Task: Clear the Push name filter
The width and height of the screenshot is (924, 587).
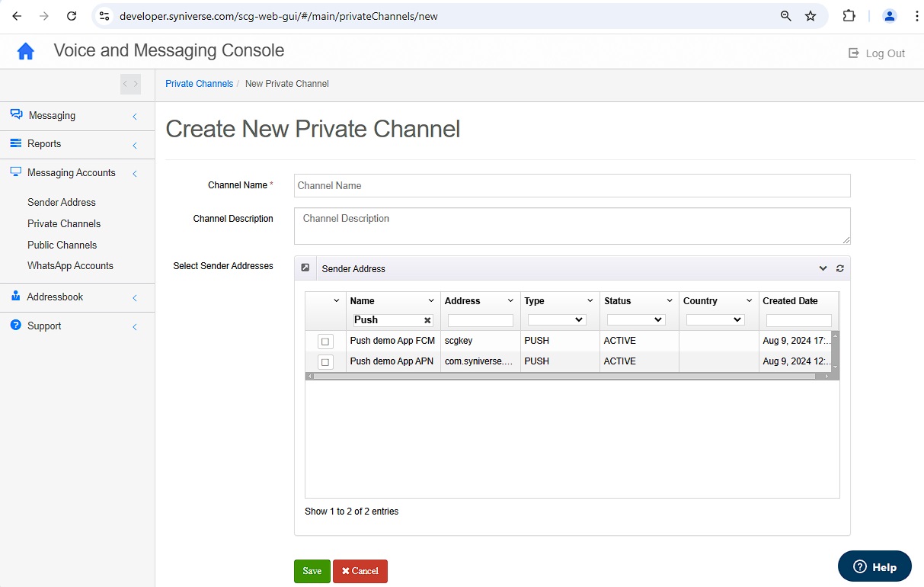Action: [x=427, y=320]
